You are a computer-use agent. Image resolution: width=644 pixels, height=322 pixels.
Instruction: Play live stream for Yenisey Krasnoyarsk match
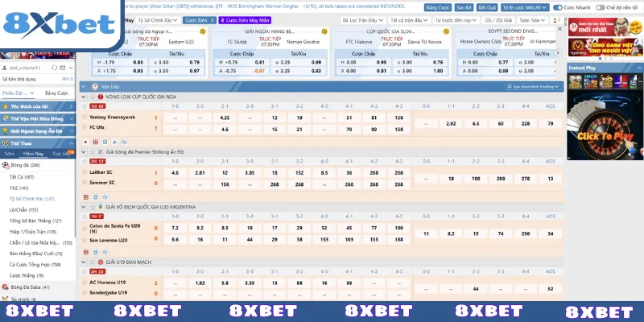click(86, 142)
